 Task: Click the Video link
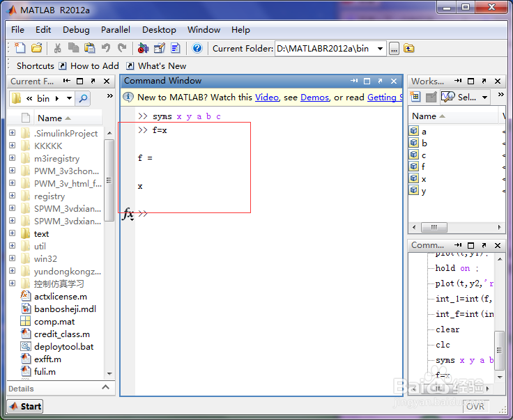(267, 98)
